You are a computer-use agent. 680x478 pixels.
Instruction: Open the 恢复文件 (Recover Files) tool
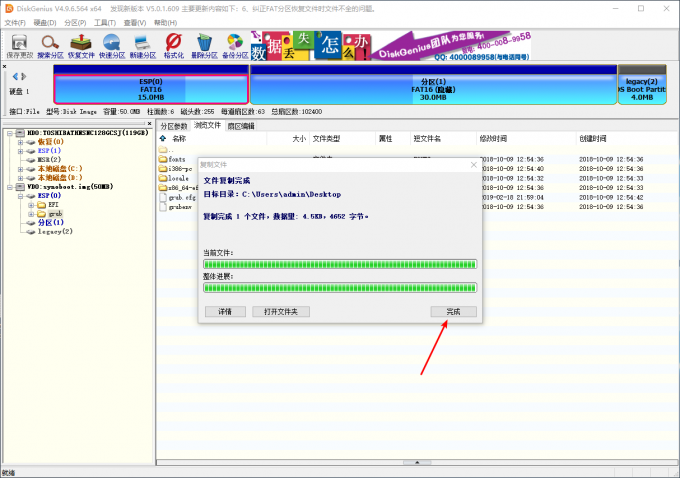pos(81,44)
